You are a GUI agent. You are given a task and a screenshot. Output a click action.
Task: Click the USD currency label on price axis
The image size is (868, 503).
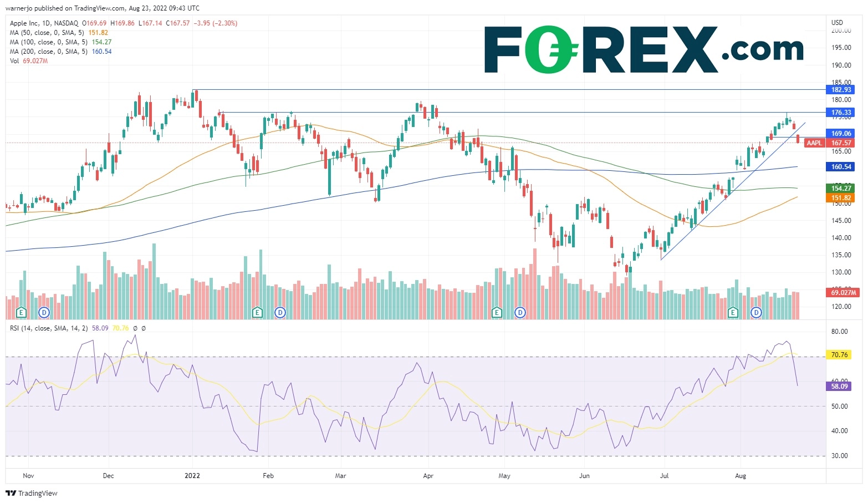click(837, 23)
